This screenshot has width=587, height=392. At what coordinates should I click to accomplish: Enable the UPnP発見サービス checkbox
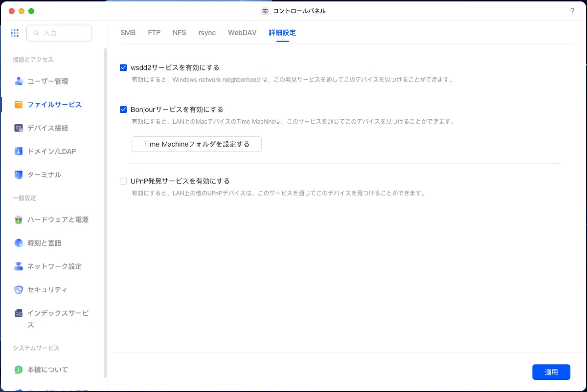[123, 181]
